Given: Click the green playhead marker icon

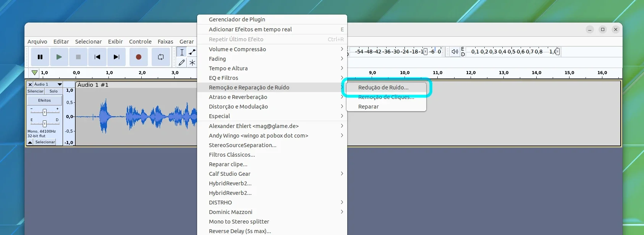Looking at the screenshot, I should tap(35, 73).
